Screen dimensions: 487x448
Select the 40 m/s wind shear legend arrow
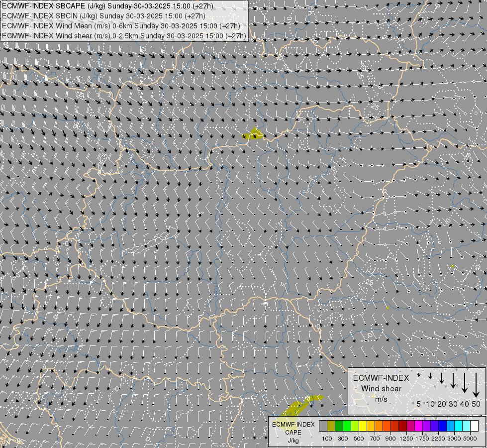(x=465, y=383)
